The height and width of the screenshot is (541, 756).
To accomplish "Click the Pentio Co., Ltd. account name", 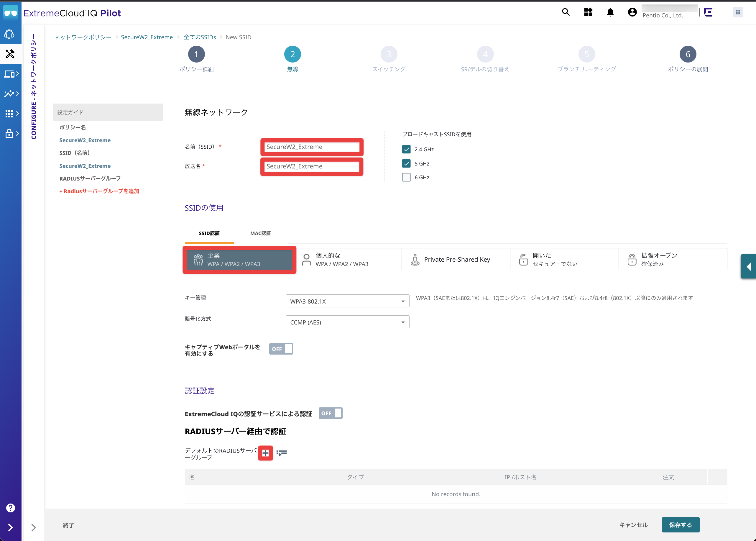I will (663, 15).
